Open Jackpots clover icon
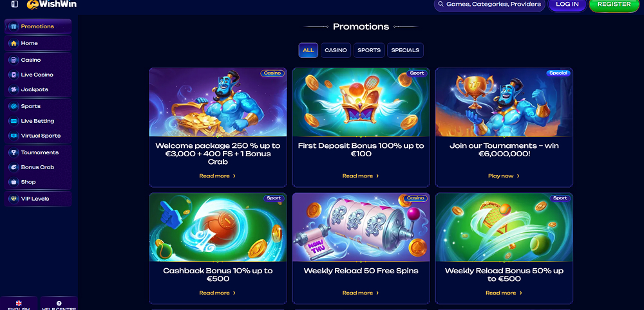The image size is (644, 310). click(14, 89)
